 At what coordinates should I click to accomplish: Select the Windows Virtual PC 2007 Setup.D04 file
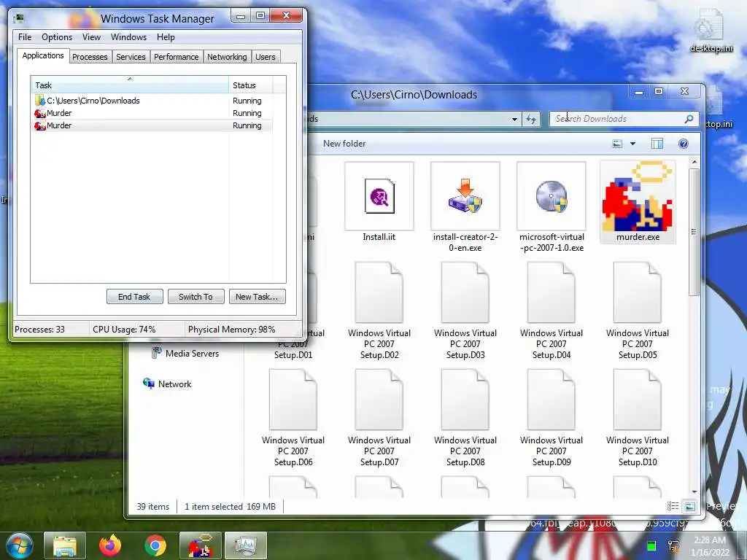coord(551,311)
